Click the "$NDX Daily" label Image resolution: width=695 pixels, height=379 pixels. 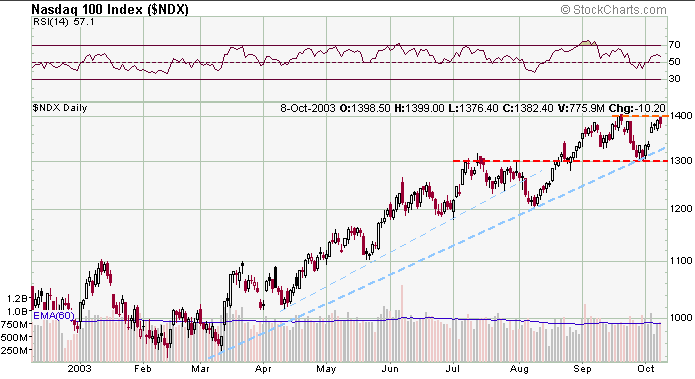coord(60,108)
